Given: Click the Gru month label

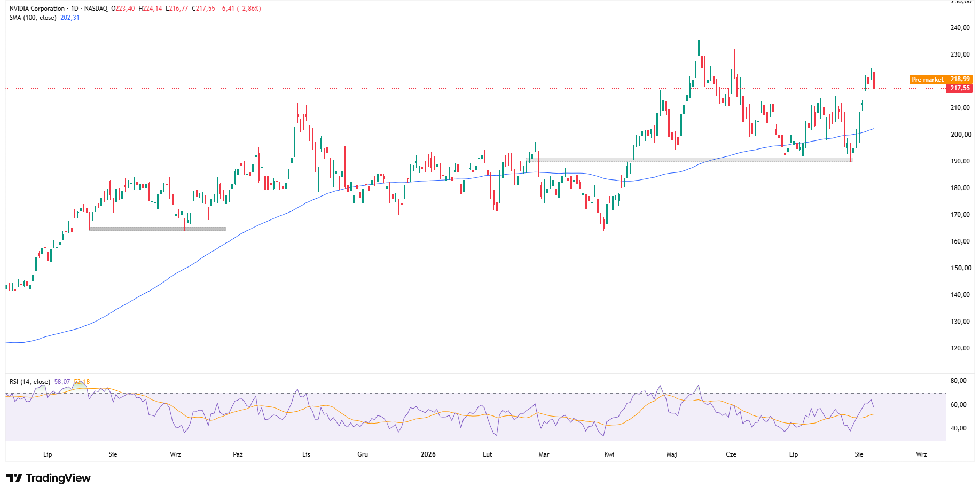Looking at the screenshot, I should (363, 454).
